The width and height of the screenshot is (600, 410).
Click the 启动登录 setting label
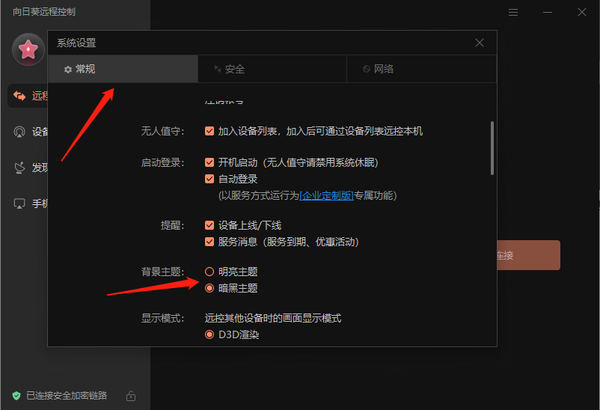[163, 163]
